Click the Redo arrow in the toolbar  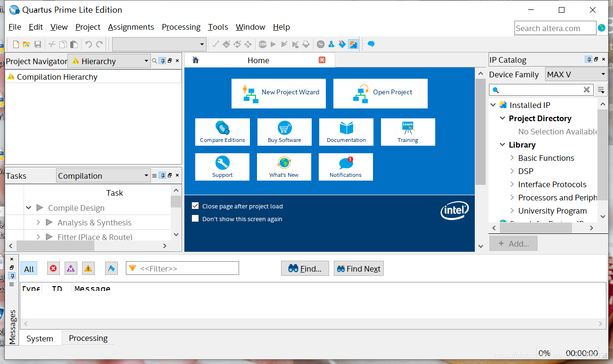99,44
